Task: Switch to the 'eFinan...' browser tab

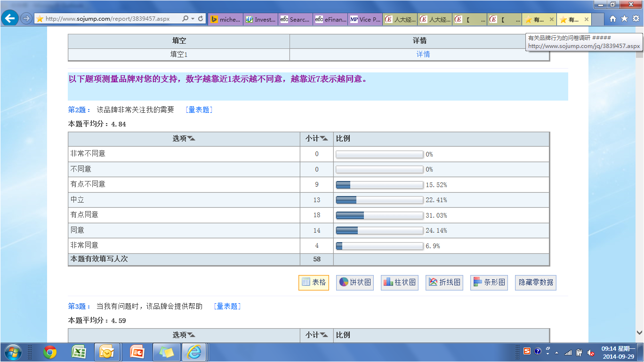Action: click(x=330, y=19)
